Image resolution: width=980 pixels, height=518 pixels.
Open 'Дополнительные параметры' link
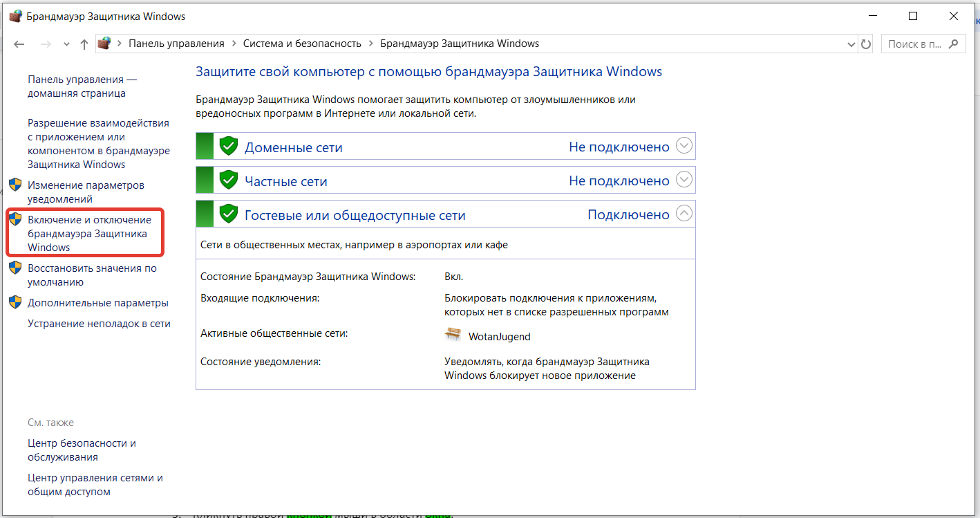98,303
